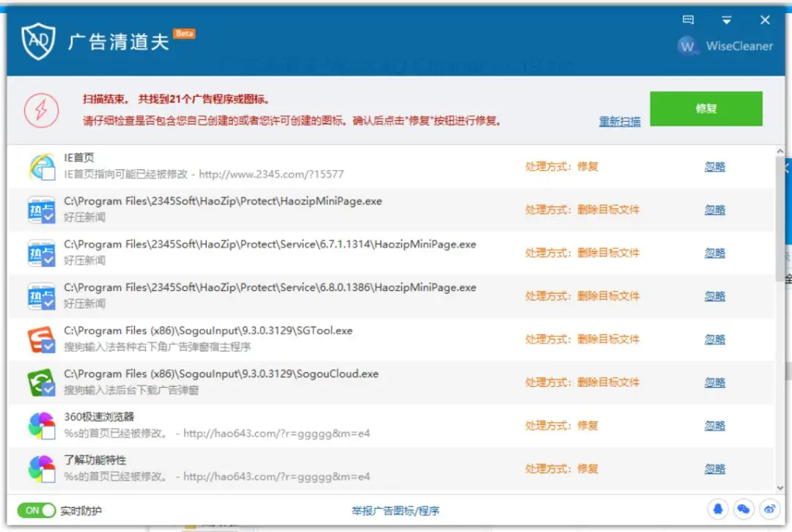This screenshot has width=792, height=532.
Task: Open the title bar dropdown menu arrow
Action: click(726, 21)
